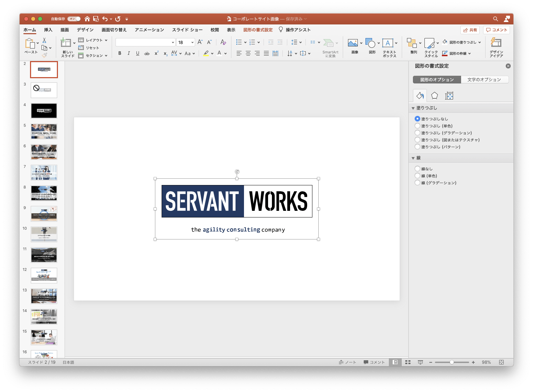Open the 図形の書式設定 ribbon tab
Screen dimensions: 533x392
258,30
